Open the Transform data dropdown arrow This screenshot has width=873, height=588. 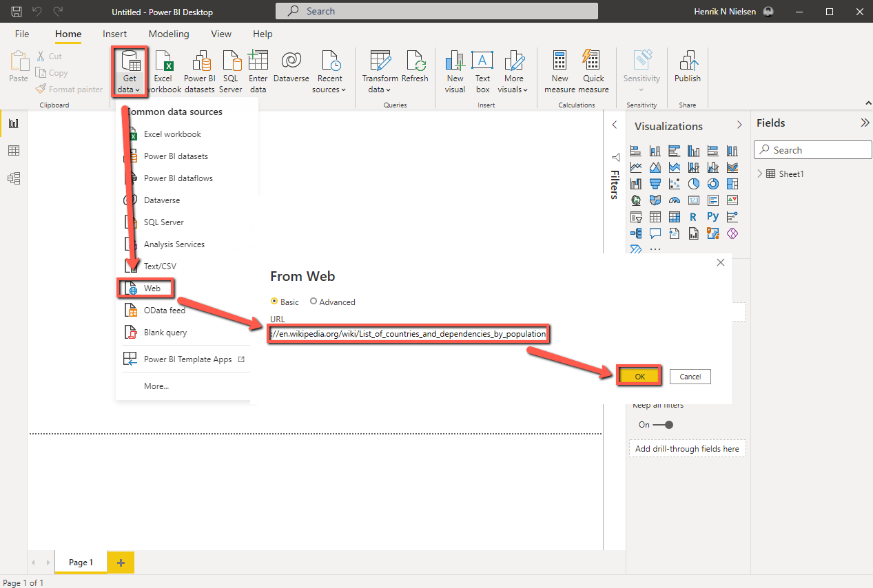[380, 90]
